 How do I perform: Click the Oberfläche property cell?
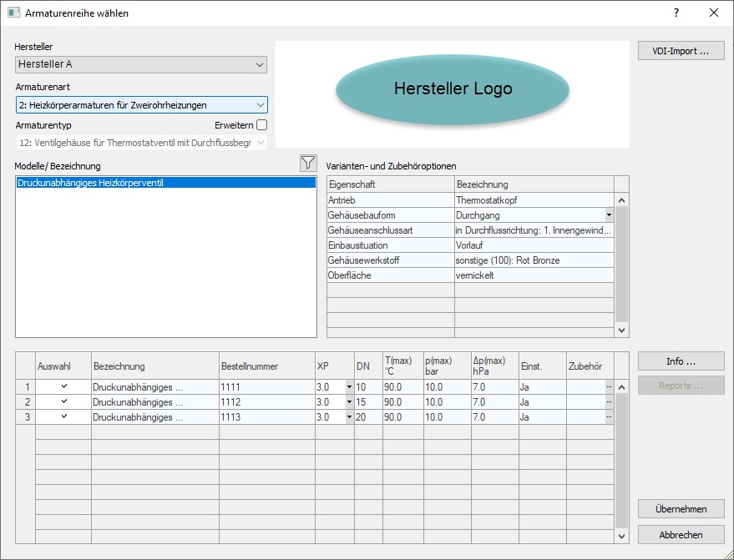391,275
